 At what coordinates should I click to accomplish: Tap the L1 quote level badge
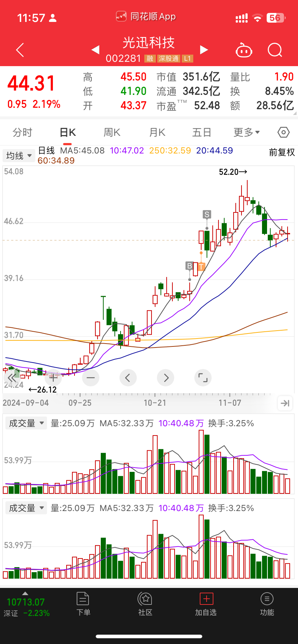188,59
